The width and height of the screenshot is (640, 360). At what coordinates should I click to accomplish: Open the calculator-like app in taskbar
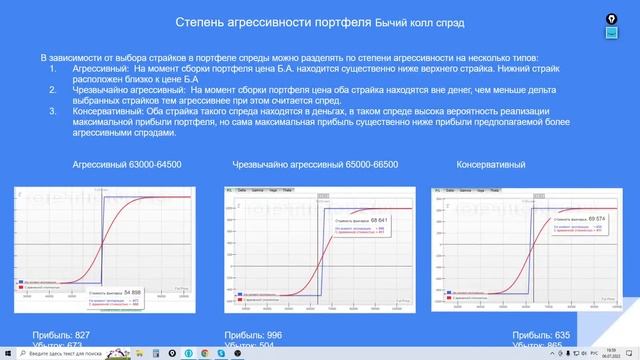(x=156, y=353)
